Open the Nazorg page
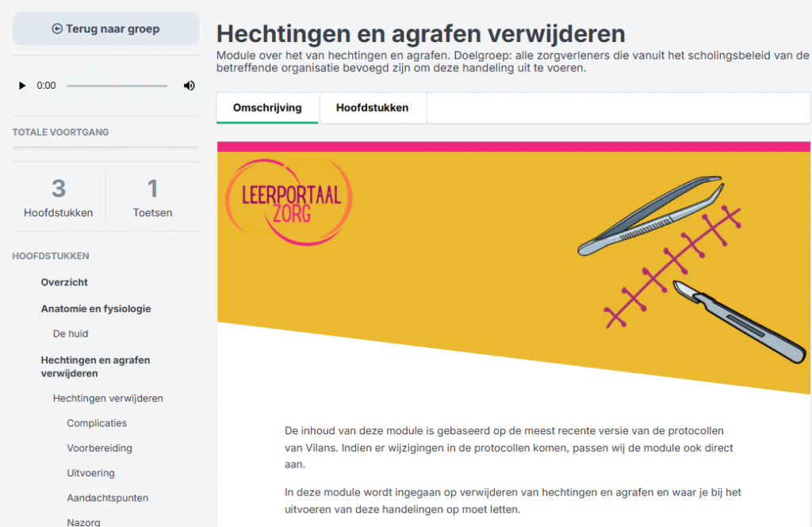This screenshot has width=812, height=527. coord(83,521)
